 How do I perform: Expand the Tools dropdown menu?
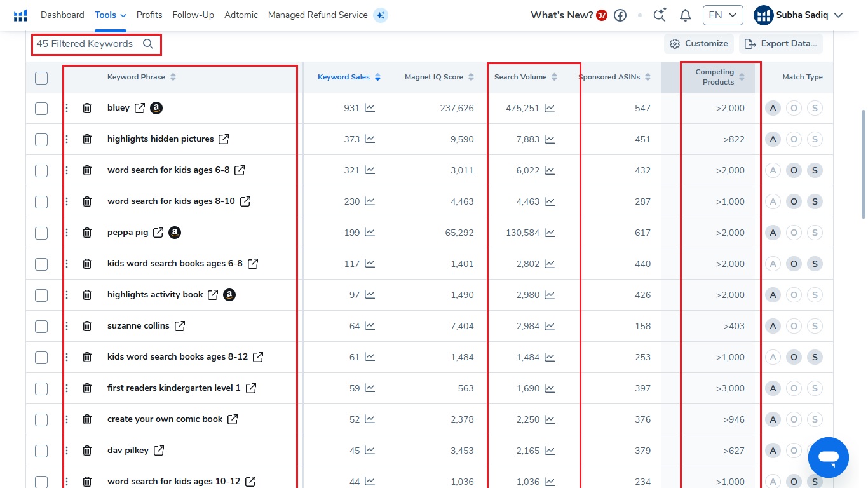(111, 15)
